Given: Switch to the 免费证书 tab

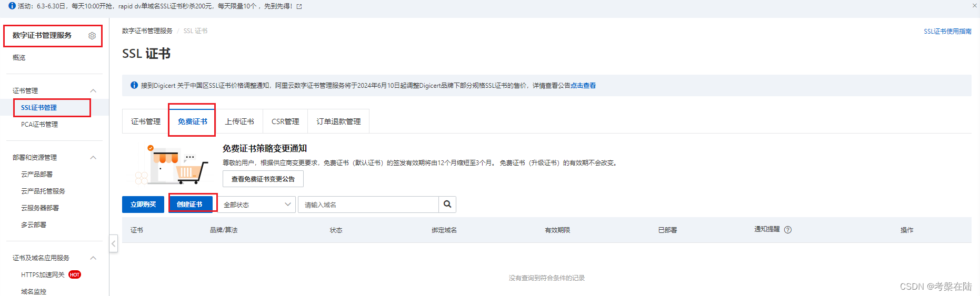Looking at the screenshot, I should tap(192, 121).
